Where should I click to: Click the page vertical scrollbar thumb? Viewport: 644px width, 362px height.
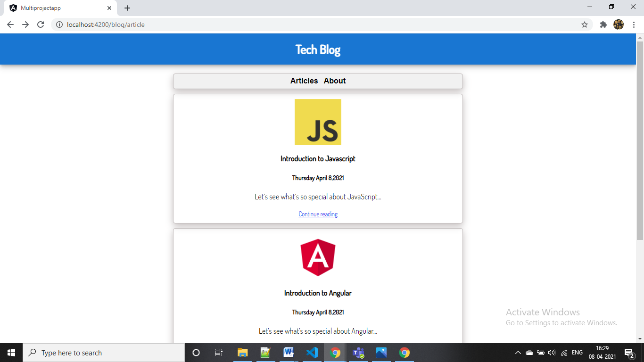coord(640,141)
